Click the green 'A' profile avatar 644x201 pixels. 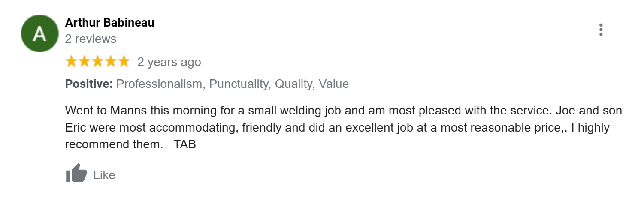40,33
